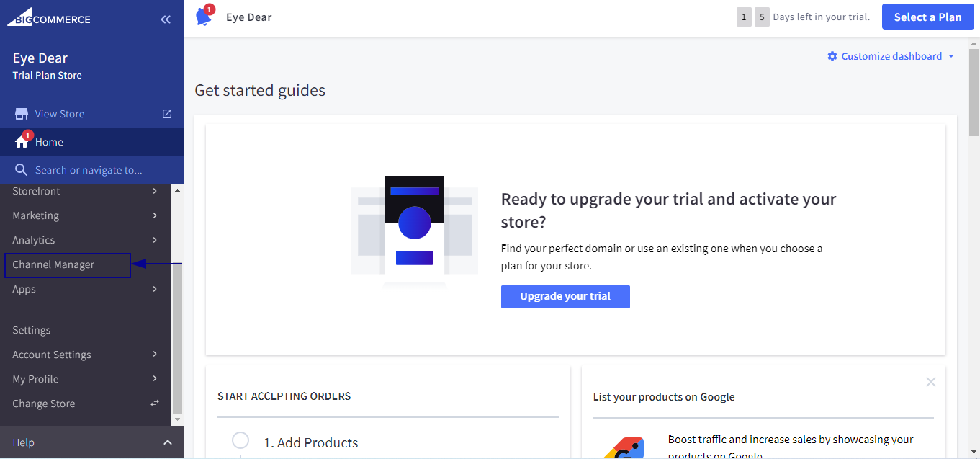Click the search magnifier icon

point(22,170)
